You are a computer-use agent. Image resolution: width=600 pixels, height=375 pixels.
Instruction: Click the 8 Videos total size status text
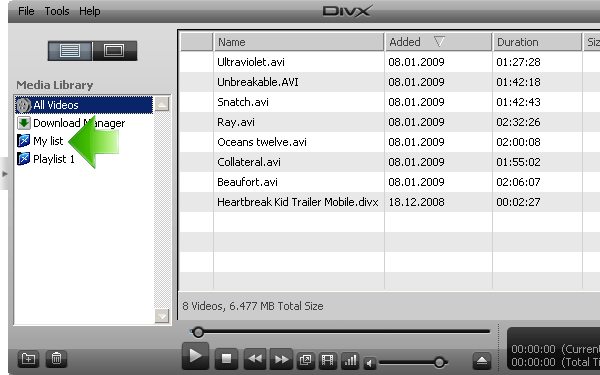(253, 306)
